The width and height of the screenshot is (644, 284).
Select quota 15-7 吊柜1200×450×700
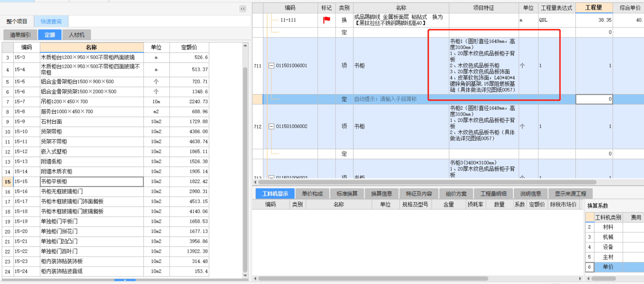[92, 102]
